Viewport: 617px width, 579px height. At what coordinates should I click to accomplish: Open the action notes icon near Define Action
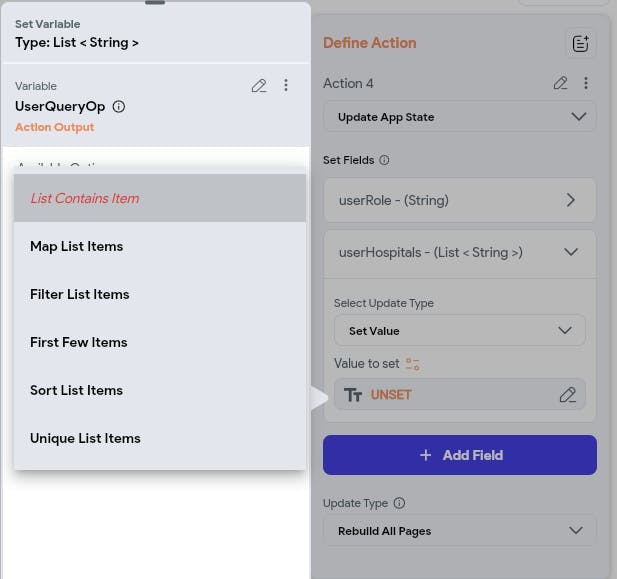click(x=580, y=43)
